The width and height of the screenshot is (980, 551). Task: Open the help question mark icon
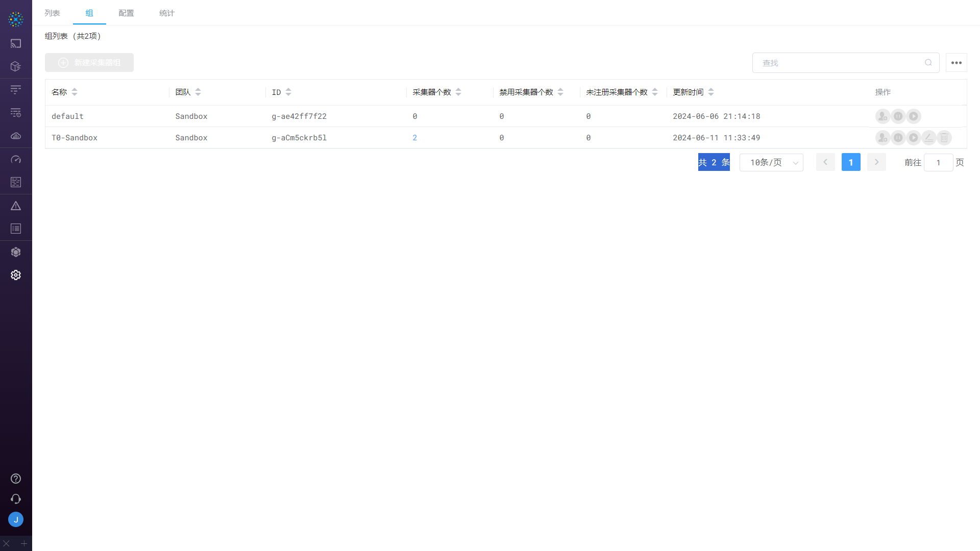16,479
